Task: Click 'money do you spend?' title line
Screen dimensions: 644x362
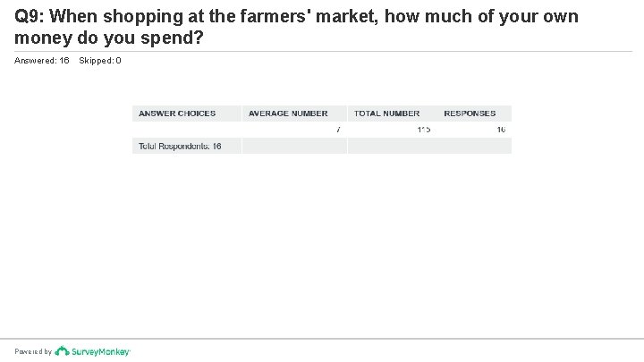Action: (x=110, y=38)
